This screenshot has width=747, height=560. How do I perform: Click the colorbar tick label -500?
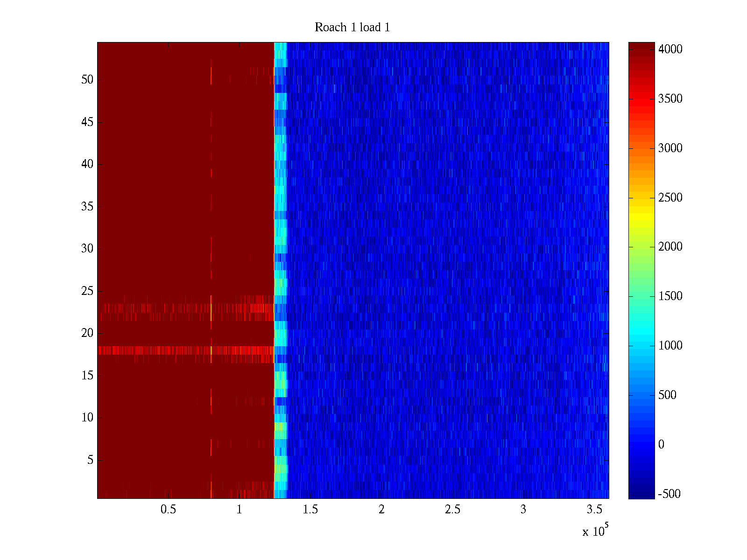point(669,494)
